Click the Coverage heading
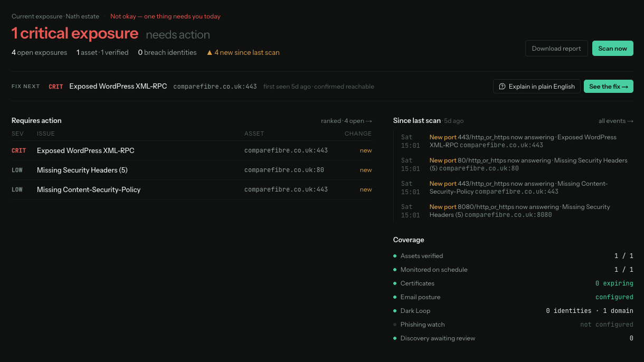Viewport: 644px width, 362px height. (409, 240)
